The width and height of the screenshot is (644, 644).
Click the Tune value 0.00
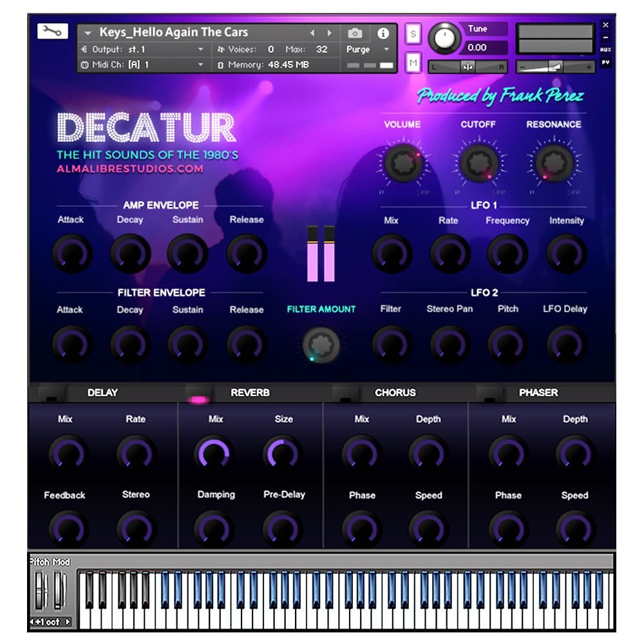click(x=477, y=48)
